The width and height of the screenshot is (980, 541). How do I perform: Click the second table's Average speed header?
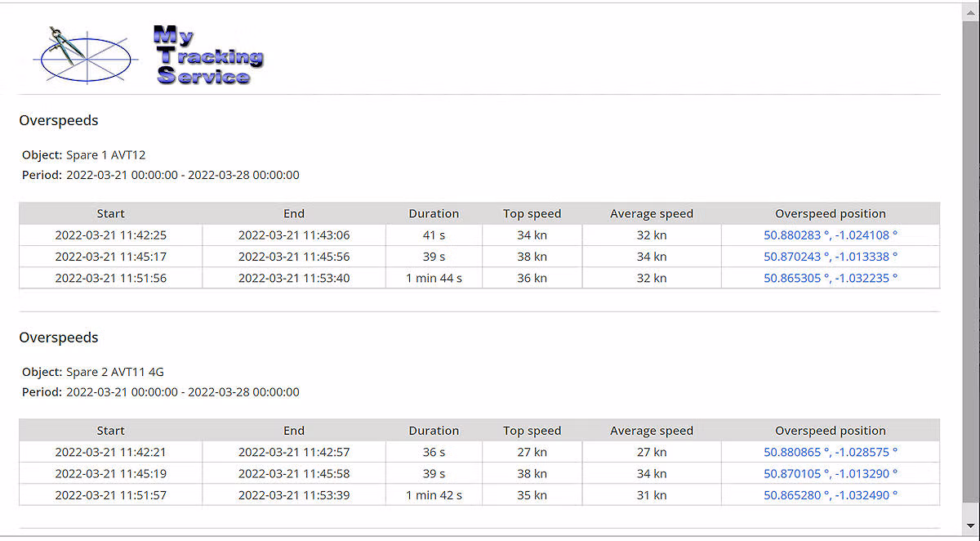(652, 431)
